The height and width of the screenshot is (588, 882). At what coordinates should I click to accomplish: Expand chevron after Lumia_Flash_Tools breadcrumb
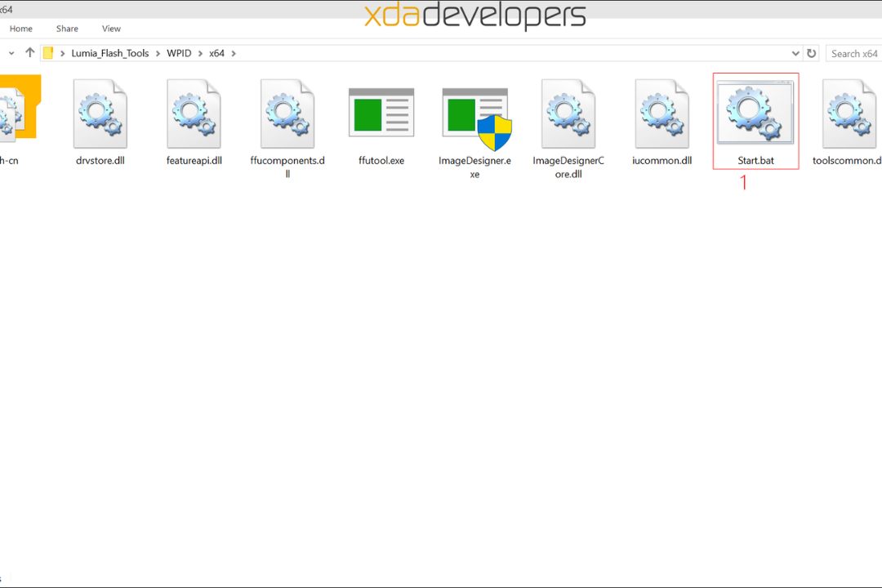point(158,53)
